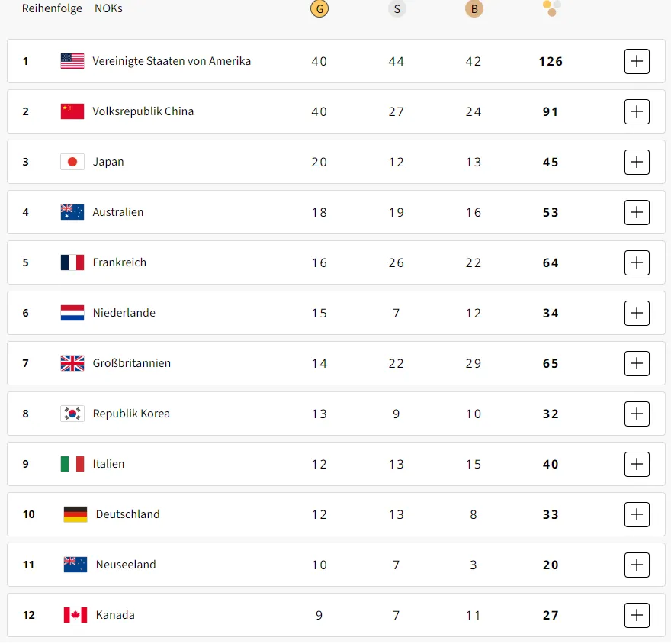Expand the Volksrepublik China medal details
Screen dimensions: 671x644
click(637, 111)
